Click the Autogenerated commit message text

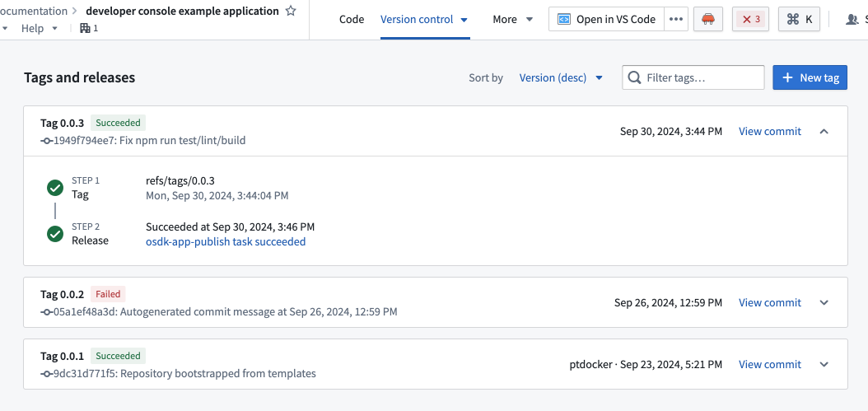point(259,312)
